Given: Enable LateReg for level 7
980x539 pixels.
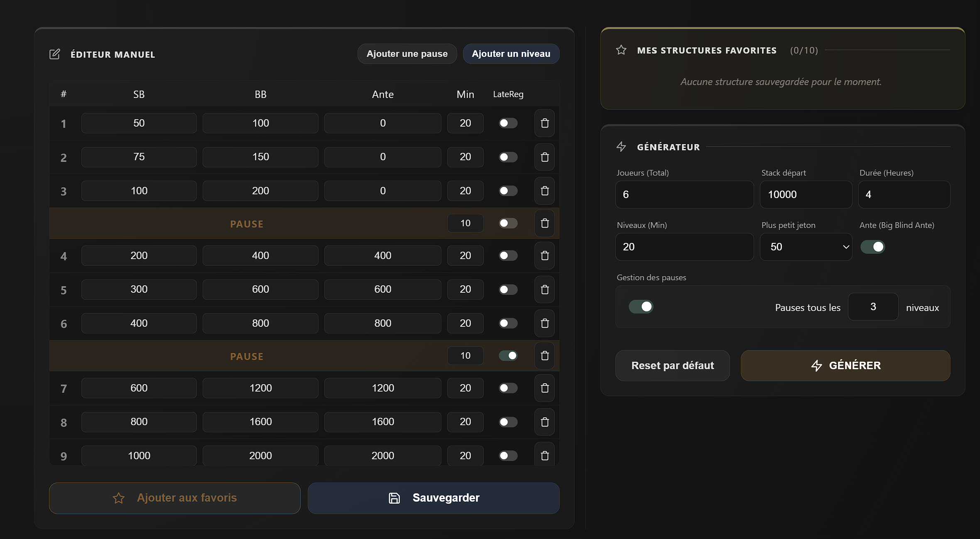Looking at the screenshot, I should 508,388.
